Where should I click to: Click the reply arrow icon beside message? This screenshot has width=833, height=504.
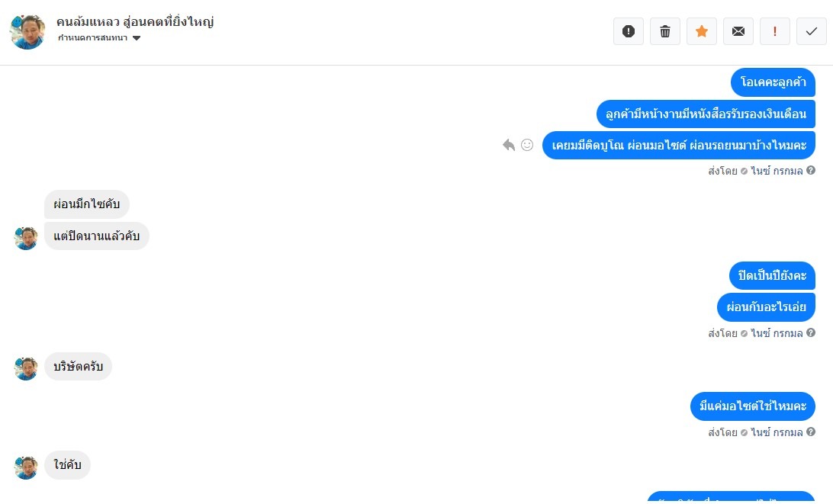click(509, 145)
